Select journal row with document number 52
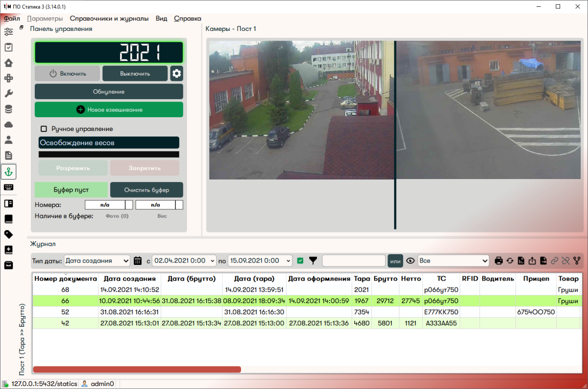The height and width of the screenshot is (389, 588). point(307,312)
